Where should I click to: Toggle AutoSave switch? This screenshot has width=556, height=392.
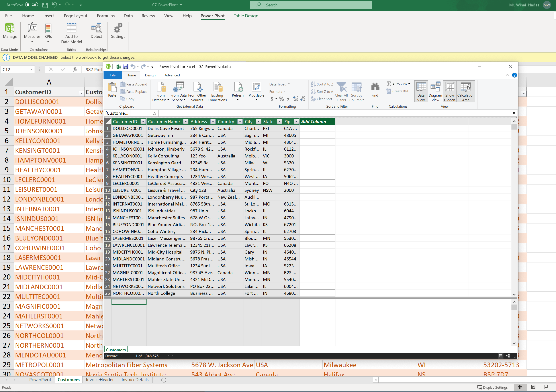(31, 5)
